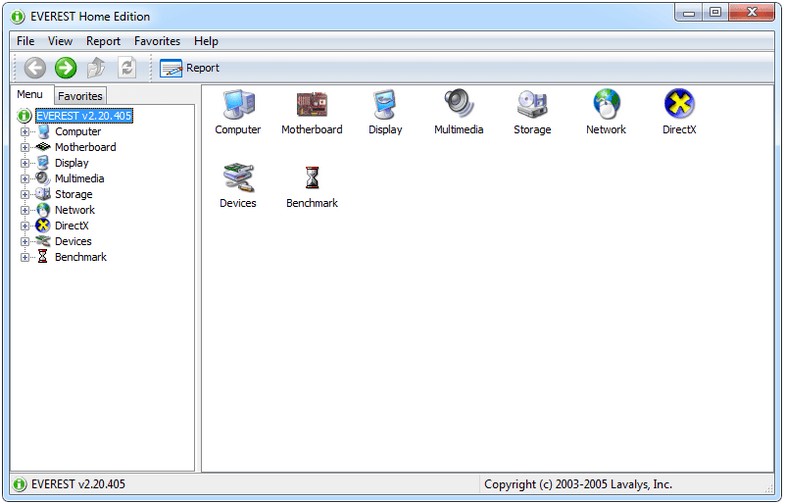
Task: Click the Display tree node icon
Action: click(x=43, y=162)
